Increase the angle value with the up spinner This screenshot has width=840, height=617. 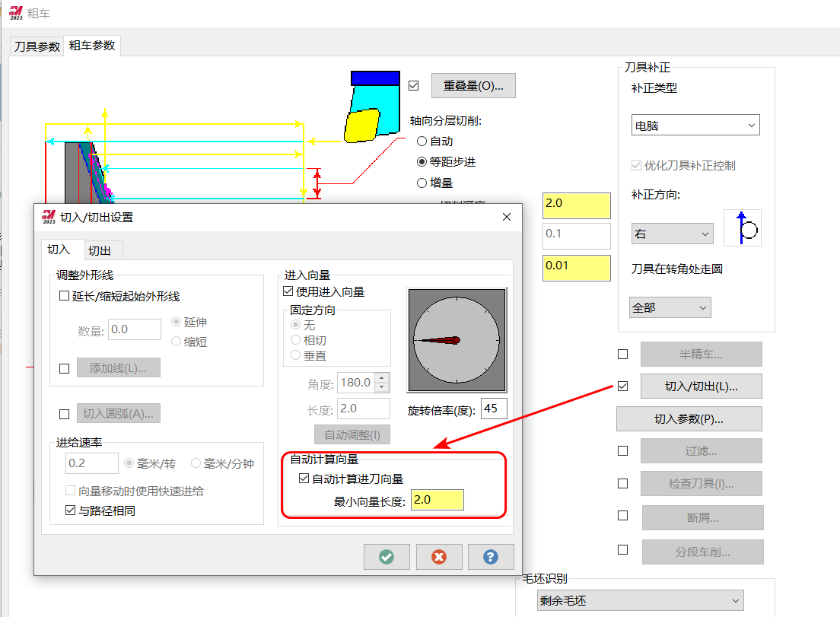point(381,377)
